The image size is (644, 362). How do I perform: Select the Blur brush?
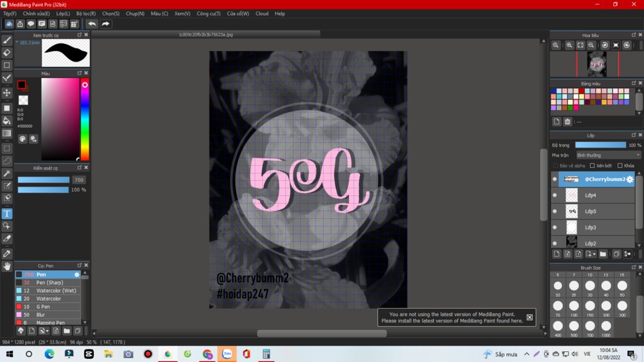click(48, 315)
